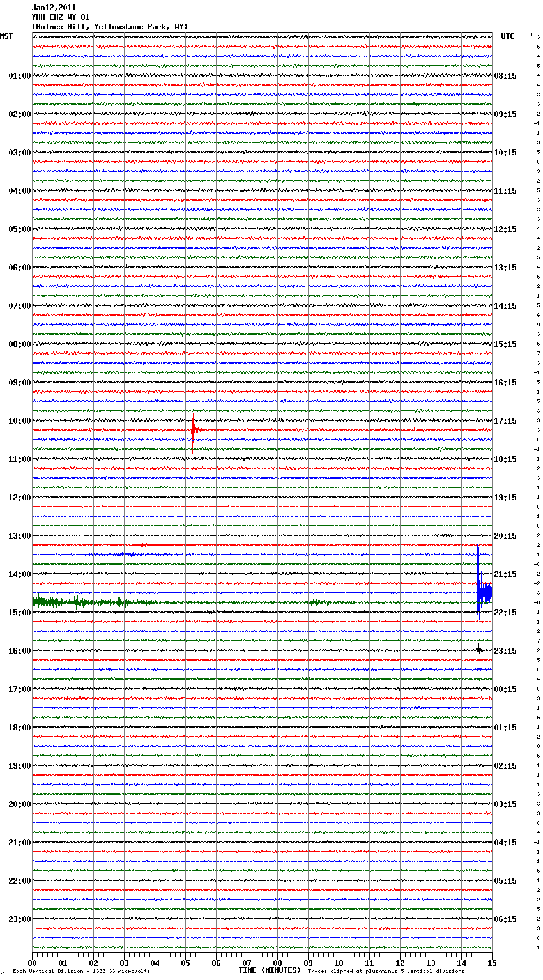Click the 06:15 UTC time label

point(505,919)
